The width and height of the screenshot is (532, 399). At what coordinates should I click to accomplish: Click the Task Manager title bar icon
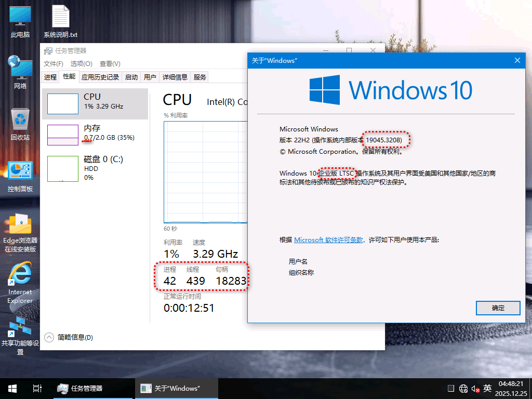48,51
